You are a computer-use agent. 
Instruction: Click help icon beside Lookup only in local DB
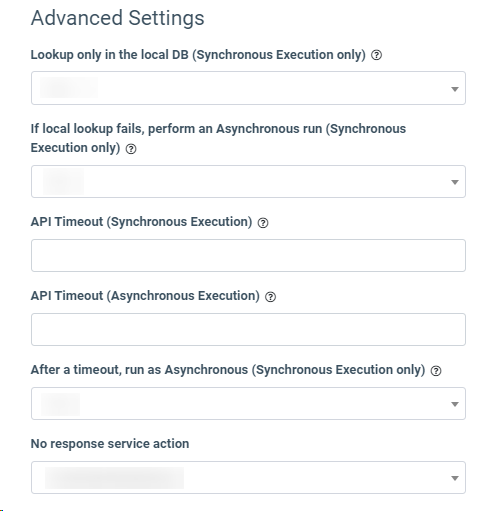coord(376,55)
